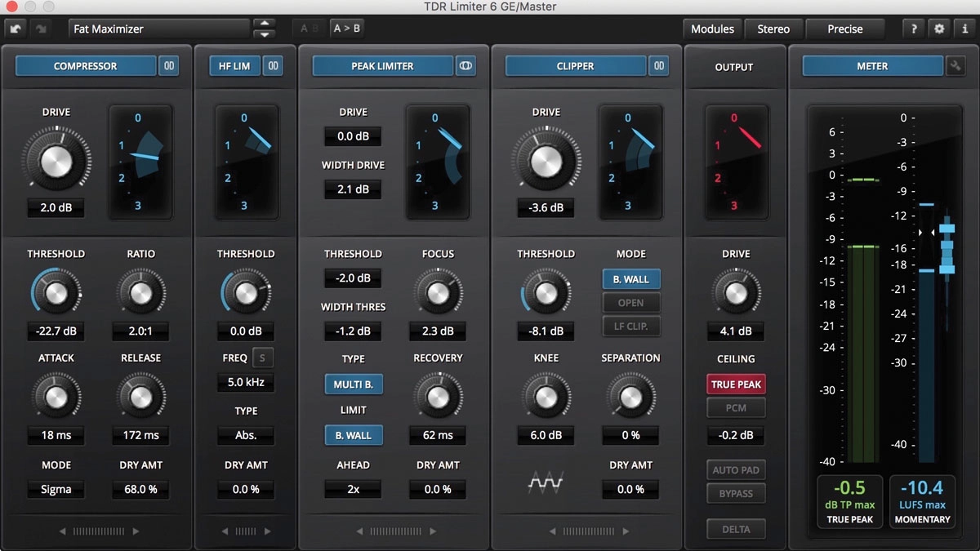Toggle the Meter module on/off
The width and height of the screenshot is (980, 551).
872,66
